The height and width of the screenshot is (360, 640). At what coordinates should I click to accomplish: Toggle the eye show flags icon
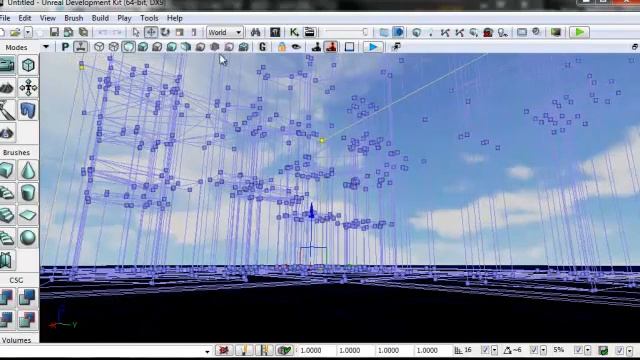click(x=296, y=47)
